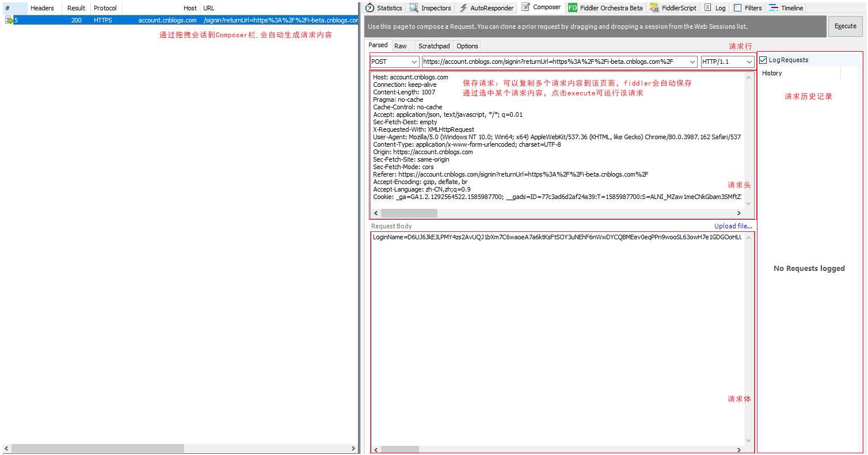Toggle the Filters tab checkbox
This screenshot has height=455, width=868.
pos(737,8)
